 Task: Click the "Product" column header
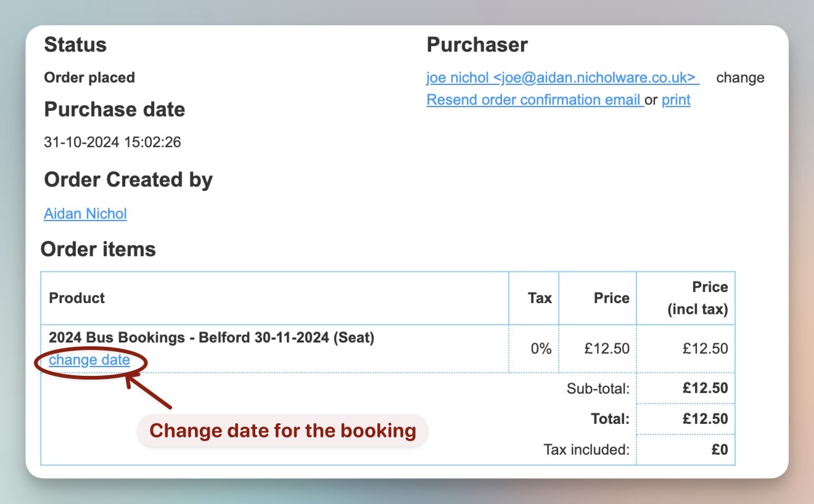click(x=77, y=298)
